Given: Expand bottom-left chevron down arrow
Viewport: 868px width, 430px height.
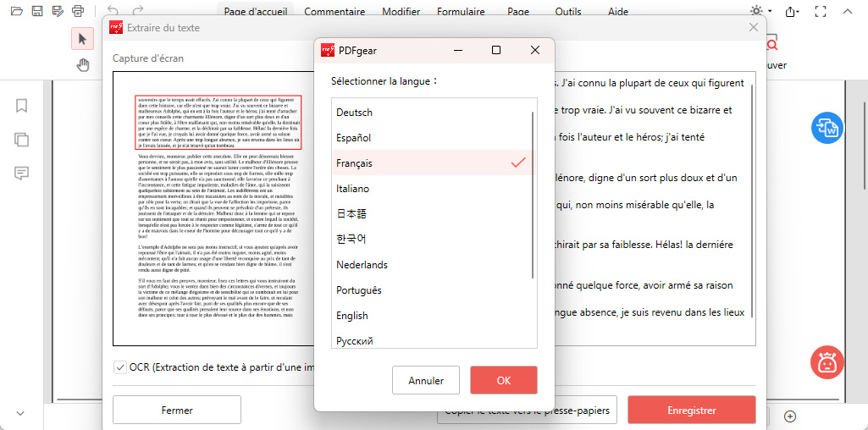Looking at the screenshot, I should pos(20,413).
